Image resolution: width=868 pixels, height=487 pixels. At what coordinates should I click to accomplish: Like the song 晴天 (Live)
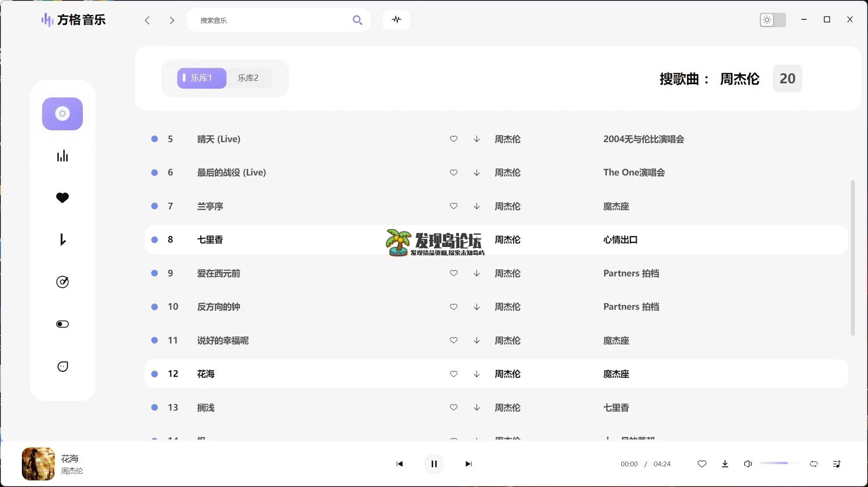pyautogui.click(x=454, y=139)
